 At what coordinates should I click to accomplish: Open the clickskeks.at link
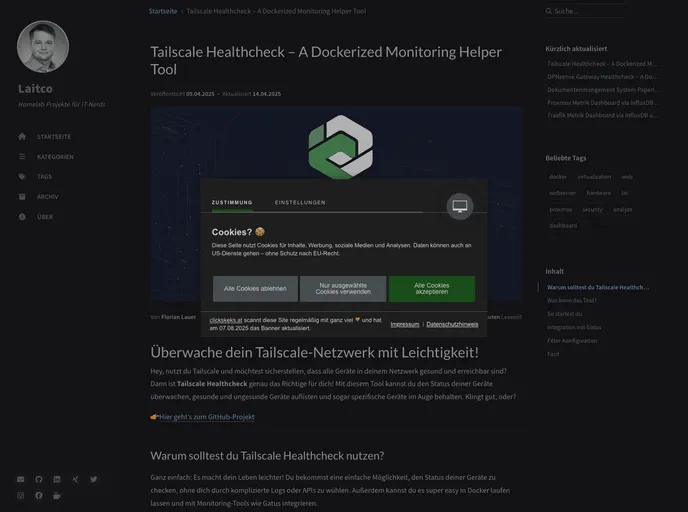coord(226,320)
